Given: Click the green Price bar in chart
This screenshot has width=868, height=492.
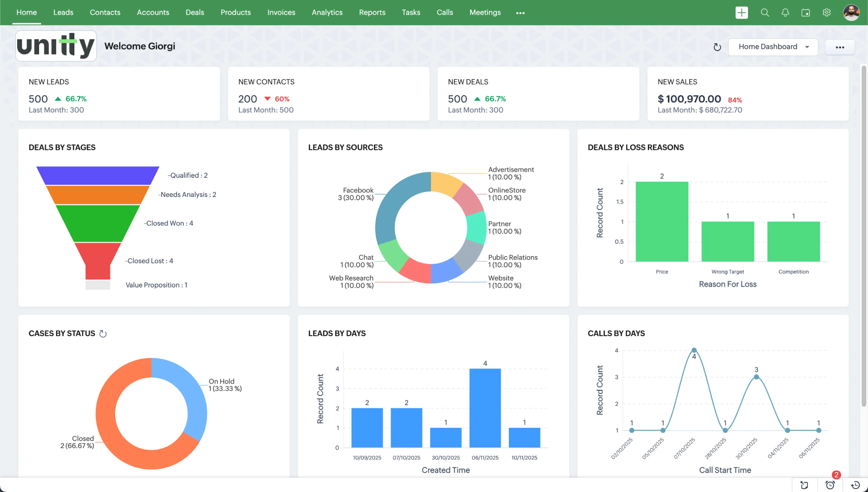Looking at the screenshot, I should (662, 222).
